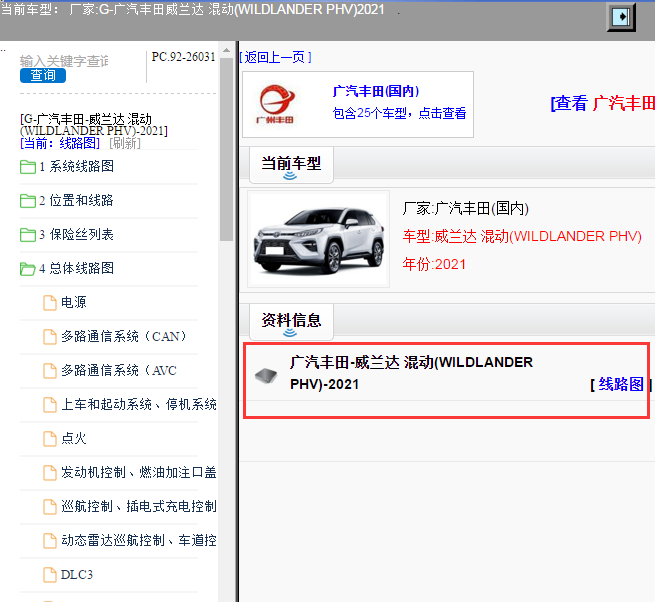The width and height of the screenshot is (655, 602).
Task: Click document icon next to 点火
Action: [50, 439]
